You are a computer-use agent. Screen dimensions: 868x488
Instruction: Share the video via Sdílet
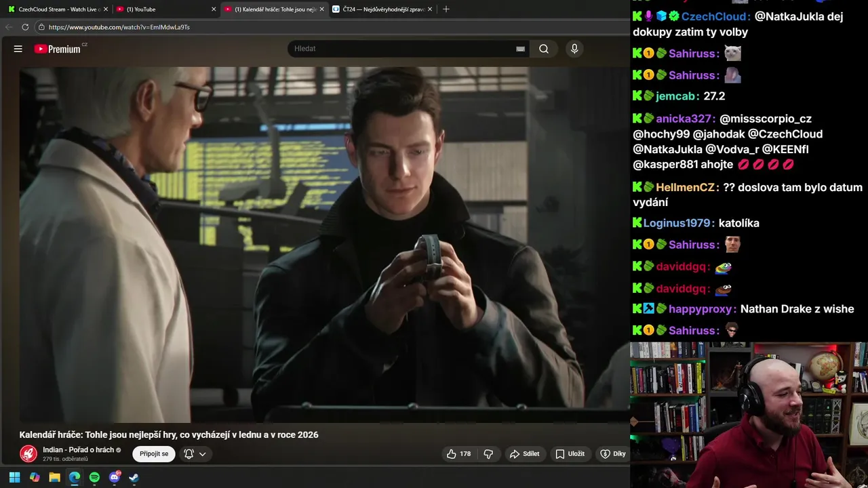525,454
